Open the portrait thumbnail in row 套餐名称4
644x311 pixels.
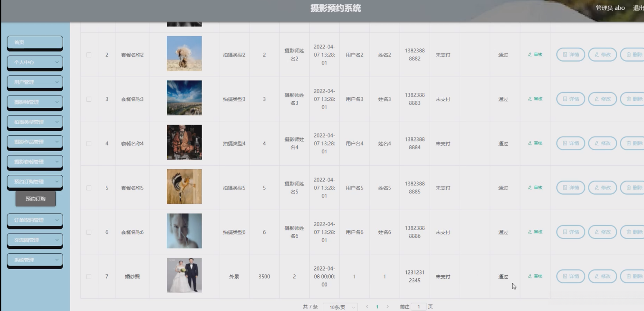click(184, 142)
